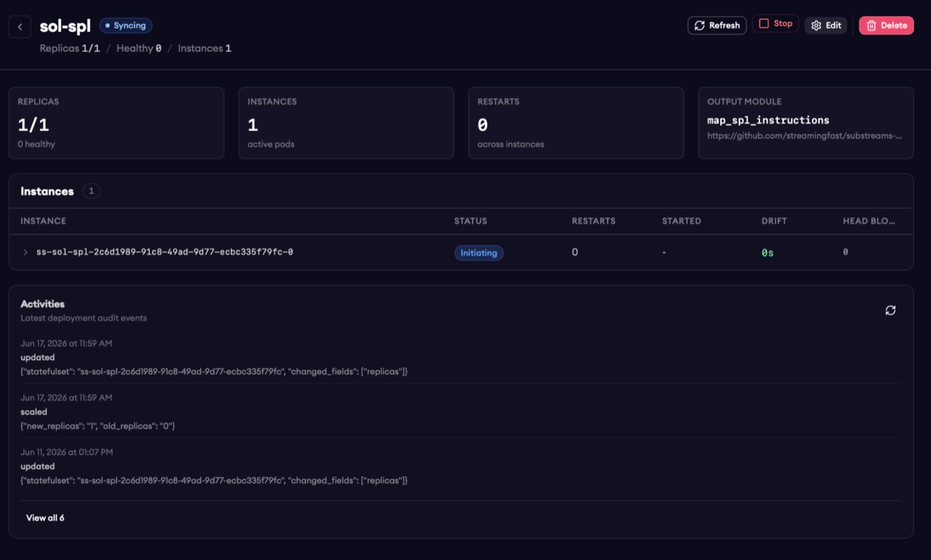This screenshot has width=931, height=560.
Task: Click the DRIFT column header
Action: [x=774, y=221]
